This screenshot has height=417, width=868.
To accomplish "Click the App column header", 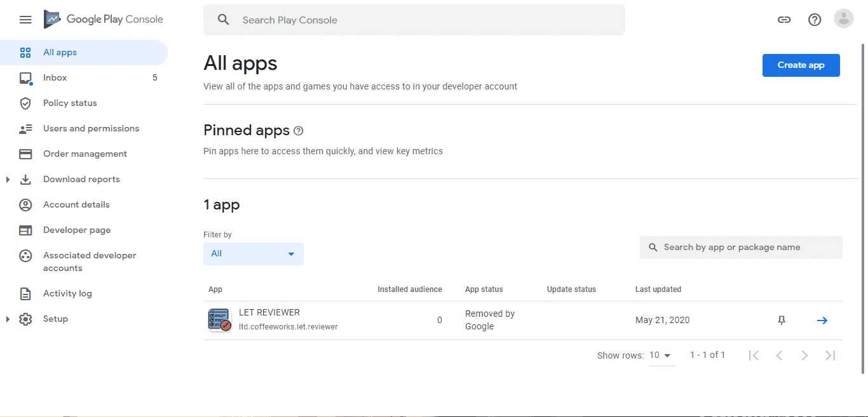I will coord(215,289).
